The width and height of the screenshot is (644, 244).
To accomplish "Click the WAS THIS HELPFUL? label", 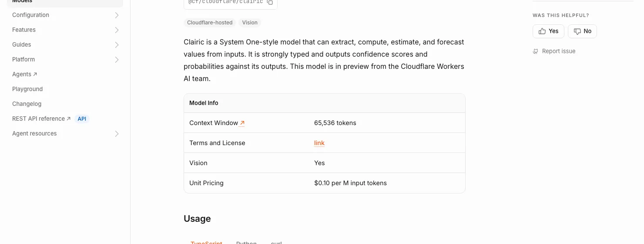I will pos(561,16).
